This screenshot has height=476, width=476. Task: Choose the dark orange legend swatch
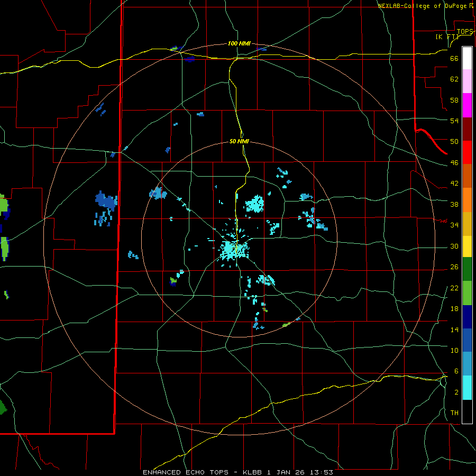[467, 176]
